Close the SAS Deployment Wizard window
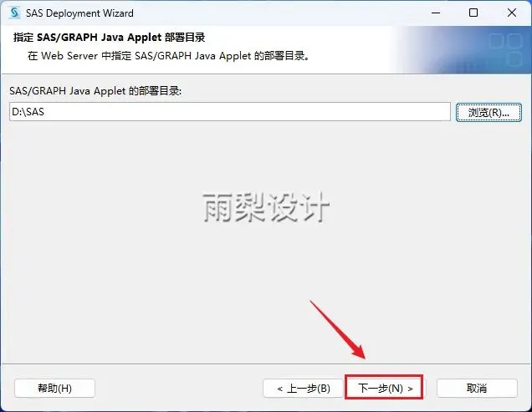The image size is (532, 412). coord(512,13)
